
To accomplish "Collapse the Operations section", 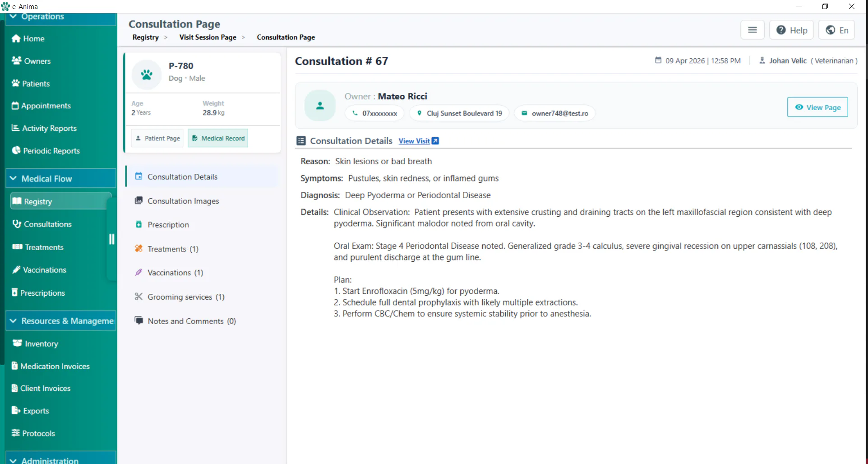I will click(61, 18).
